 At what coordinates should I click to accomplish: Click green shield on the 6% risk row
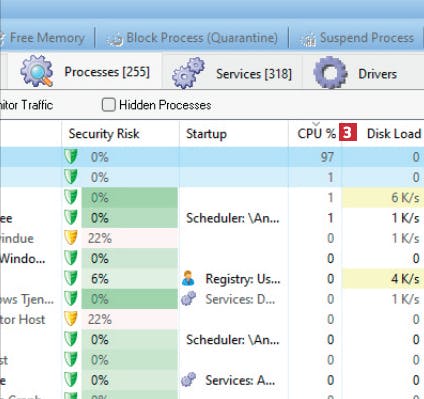(71, 278)
